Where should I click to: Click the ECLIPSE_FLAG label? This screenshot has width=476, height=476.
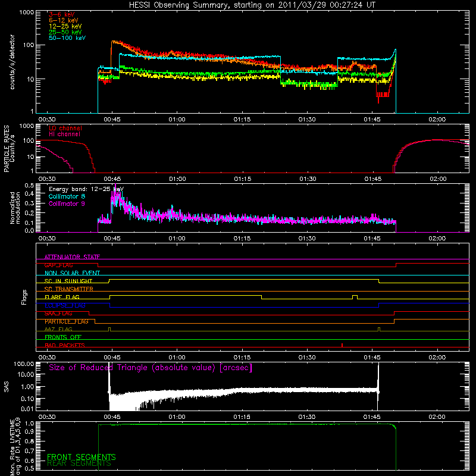[65, 305]
